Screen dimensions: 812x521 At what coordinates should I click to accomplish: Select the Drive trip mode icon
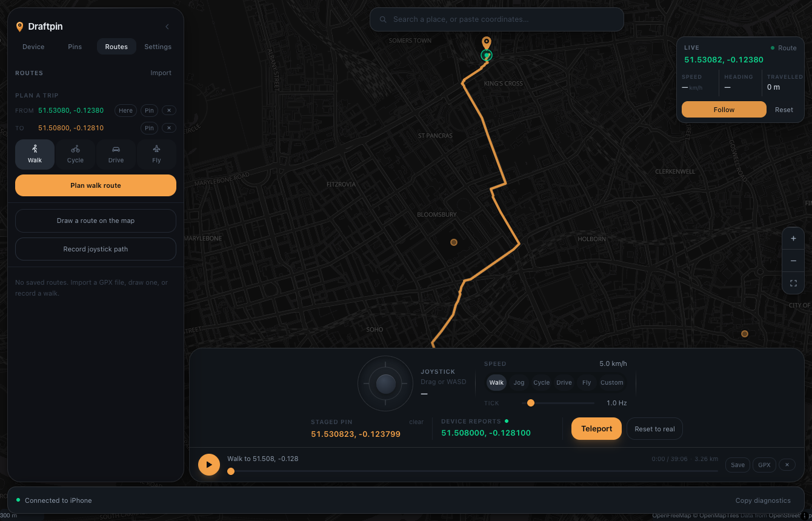point(116,154)
